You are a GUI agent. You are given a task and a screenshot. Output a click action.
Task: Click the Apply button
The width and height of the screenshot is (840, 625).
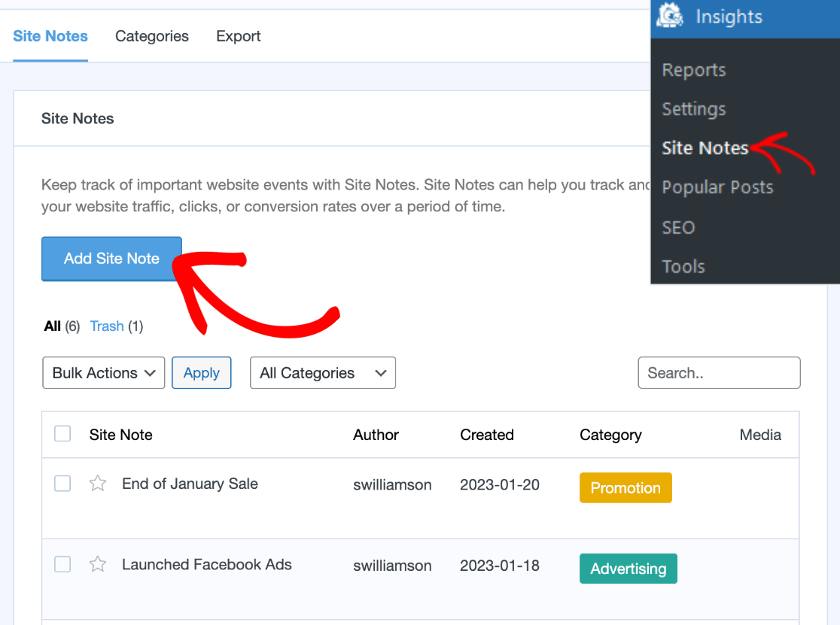[201, 372]
